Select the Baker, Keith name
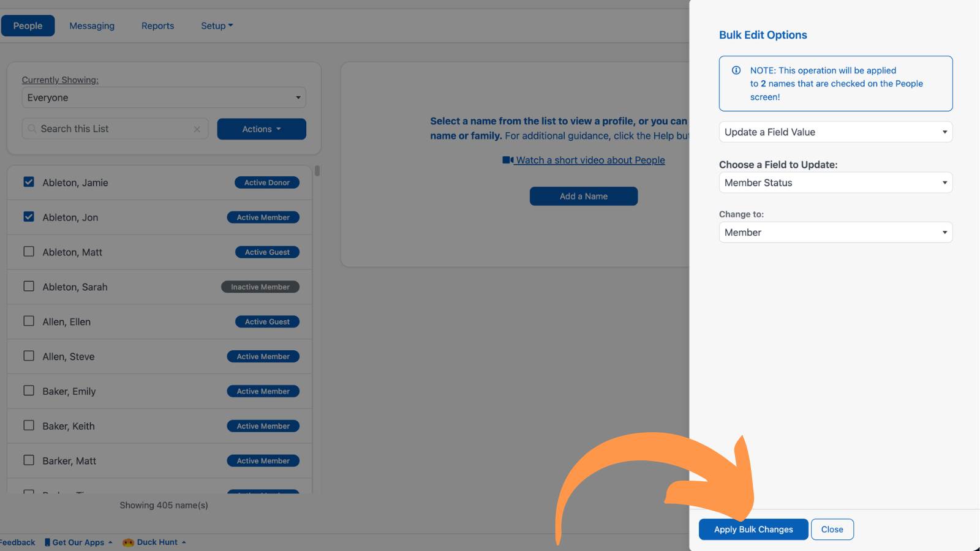Screen dimensions: 980x551 click(69, 426)
